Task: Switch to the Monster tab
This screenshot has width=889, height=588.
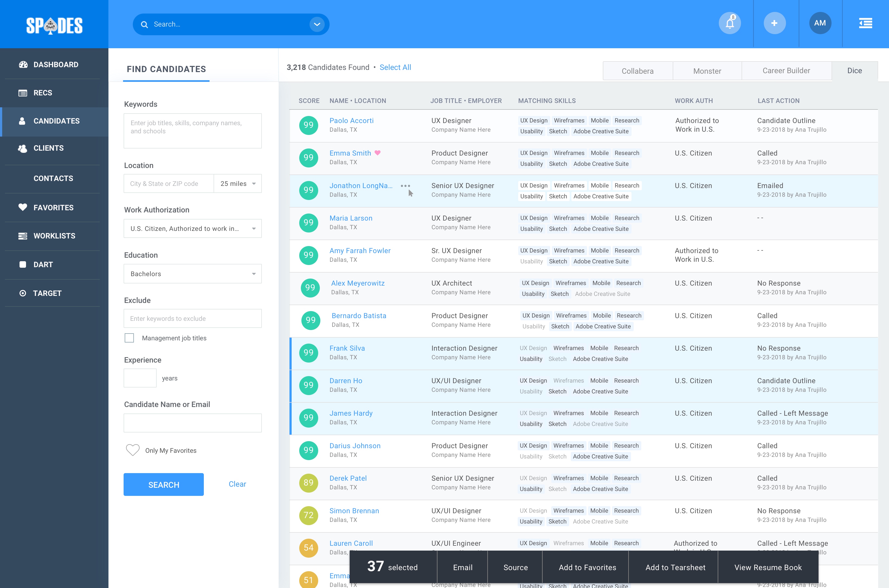Action: [x=707, y=70]
